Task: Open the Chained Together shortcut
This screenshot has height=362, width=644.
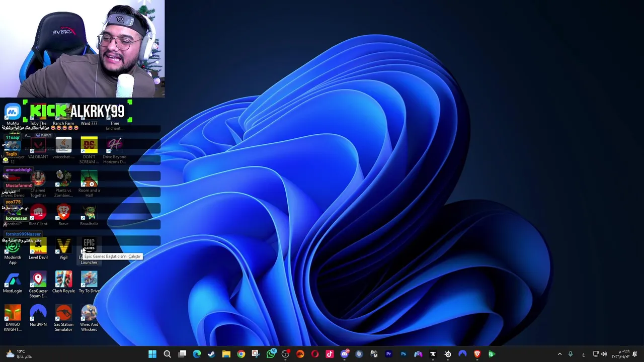Action: [x=38, y=185]
